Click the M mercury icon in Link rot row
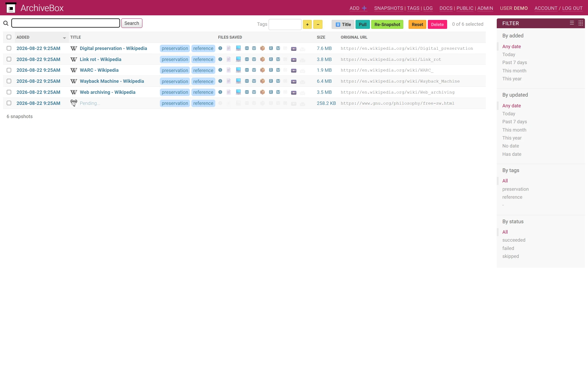The height and width of the screenshot is (368, 588). pos(278,59)
